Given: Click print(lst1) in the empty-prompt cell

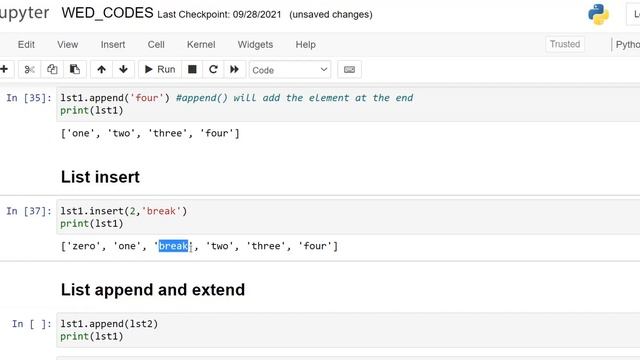Looking at the screenshot, I should coord(92,336).
